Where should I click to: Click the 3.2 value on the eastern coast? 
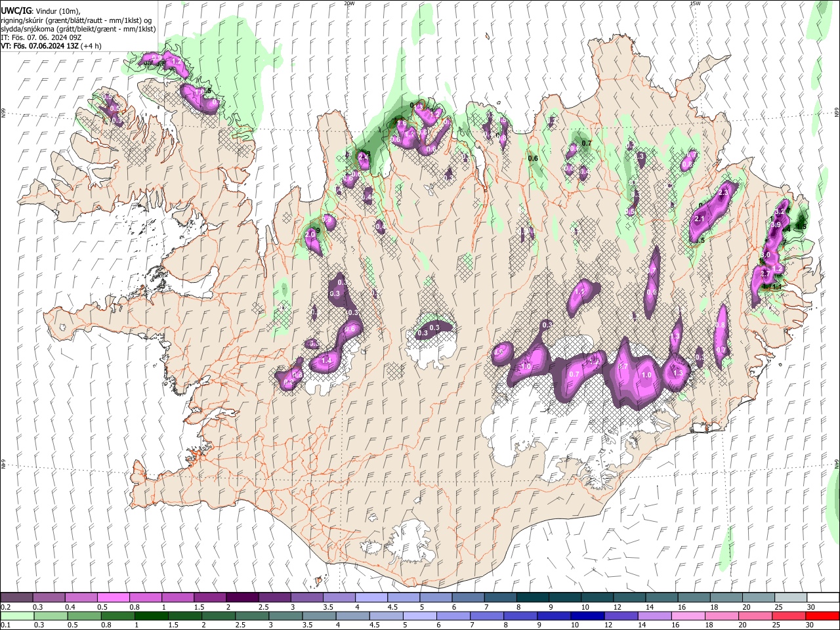[x=780, y=212]
